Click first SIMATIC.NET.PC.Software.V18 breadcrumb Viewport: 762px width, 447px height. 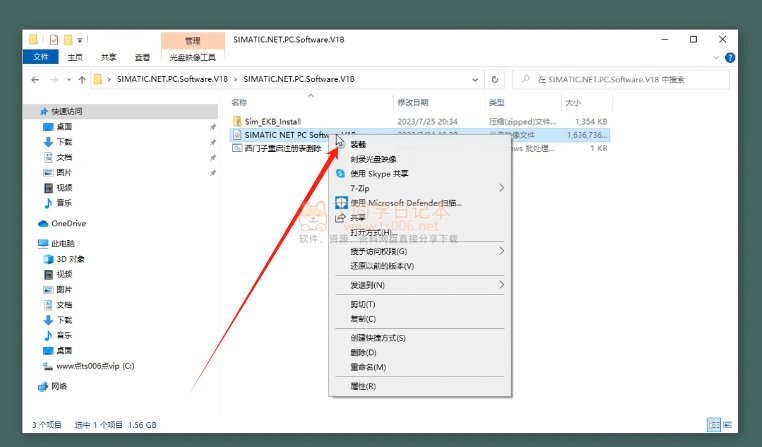(x=172, y=79)
